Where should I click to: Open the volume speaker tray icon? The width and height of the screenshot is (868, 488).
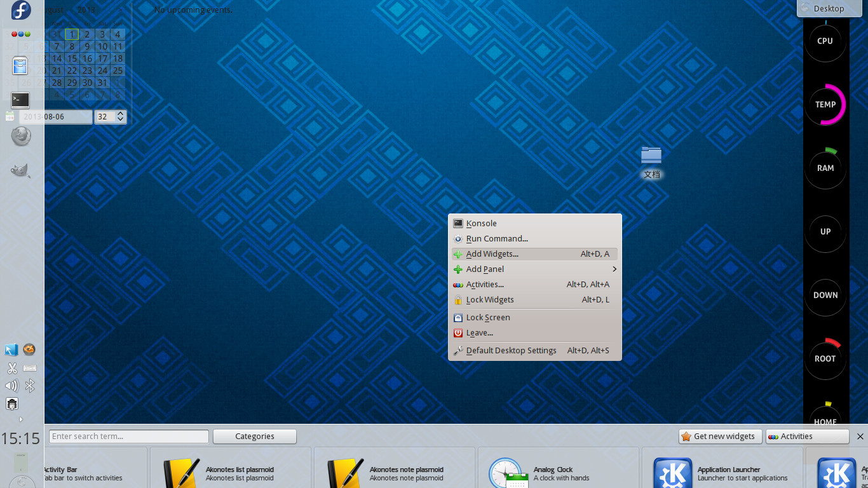(x=11, y=386)
